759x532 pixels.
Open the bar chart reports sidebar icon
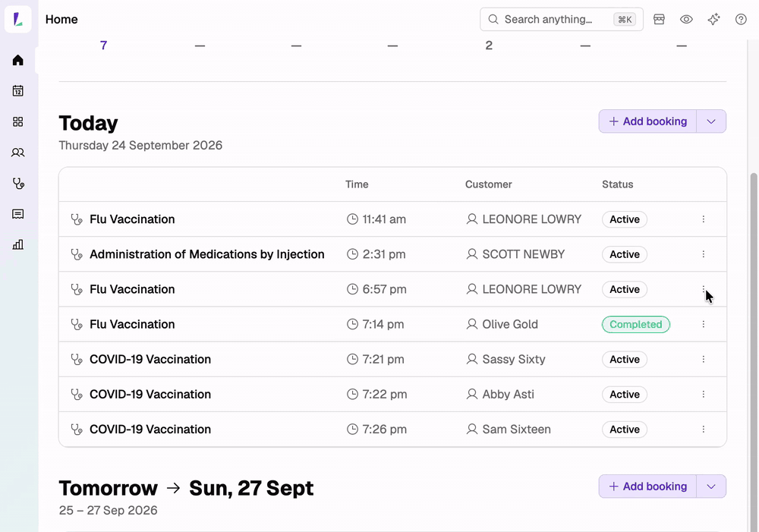coord(18,244)
